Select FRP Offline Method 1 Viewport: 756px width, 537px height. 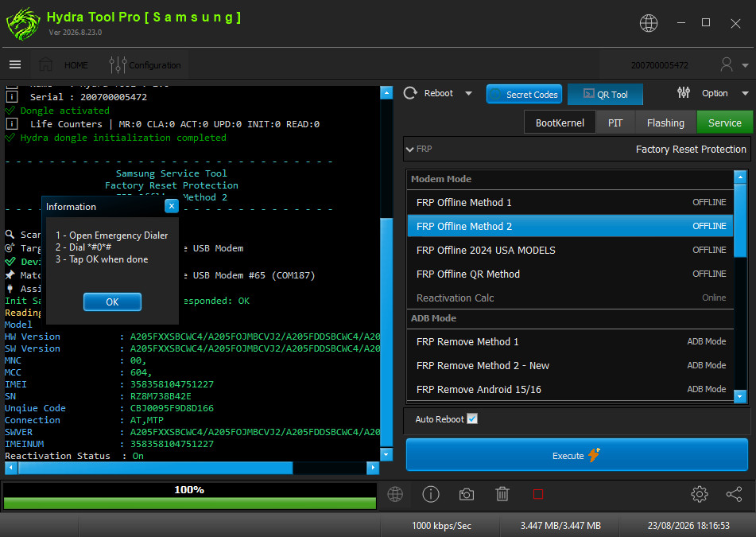pyautogui.click(x=570, y=202)
